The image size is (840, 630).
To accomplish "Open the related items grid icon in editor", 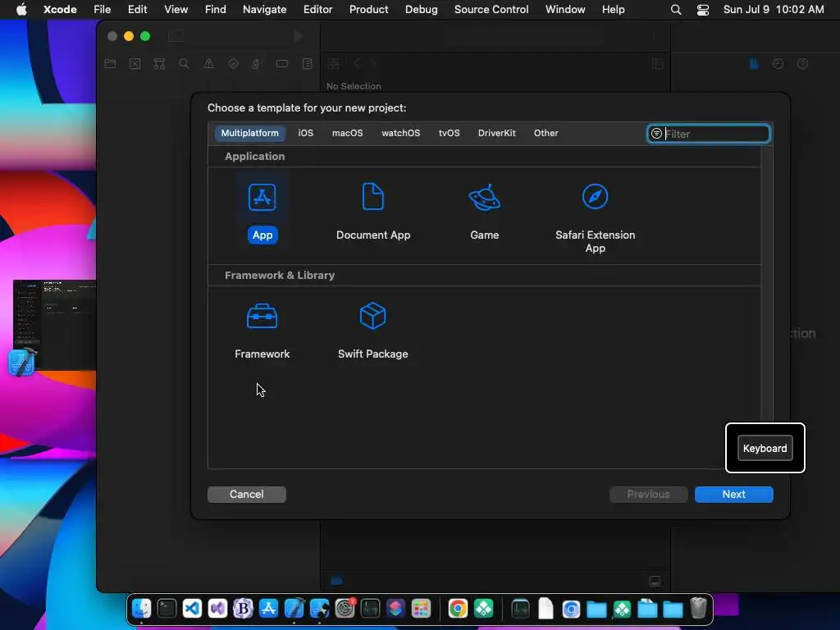I will (x=333, y=64).
